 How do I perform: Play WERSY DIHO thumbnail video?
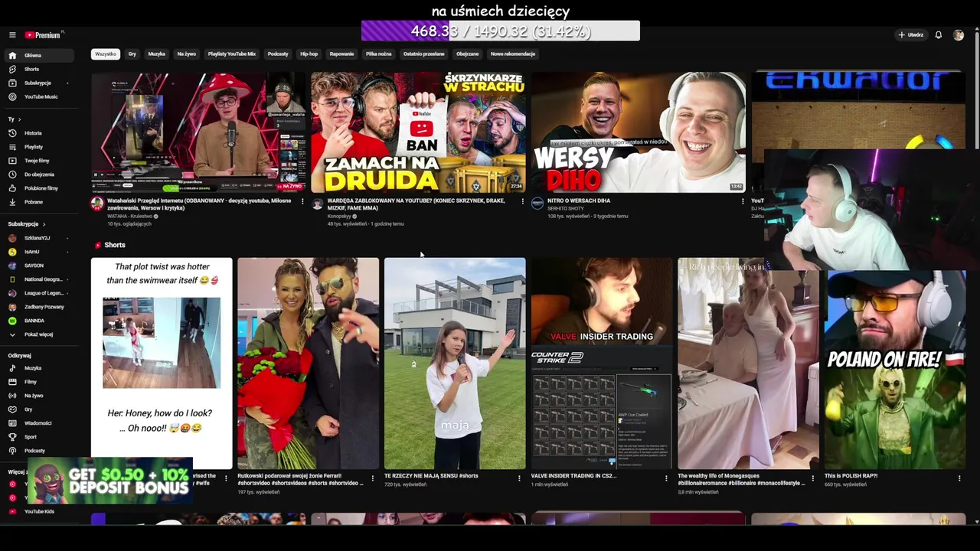click(639, 132)
